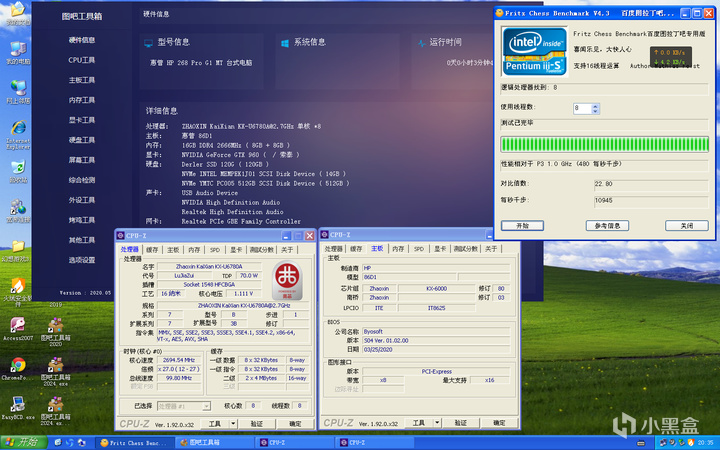Increase 使用线程数 with spinner up arrow
The height and width of the screenshot is (450, 720).
(x=595, y=106)
